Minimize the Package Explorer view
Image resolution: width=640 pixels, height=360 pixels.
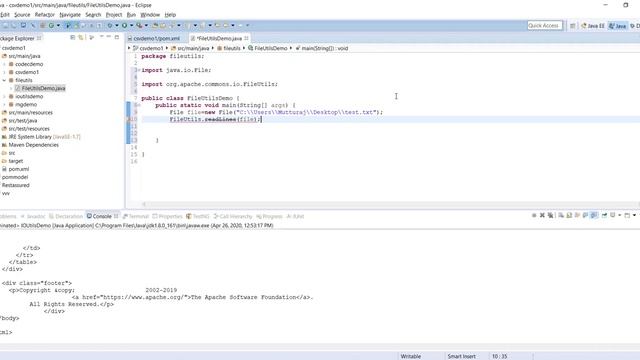[109, 37]
